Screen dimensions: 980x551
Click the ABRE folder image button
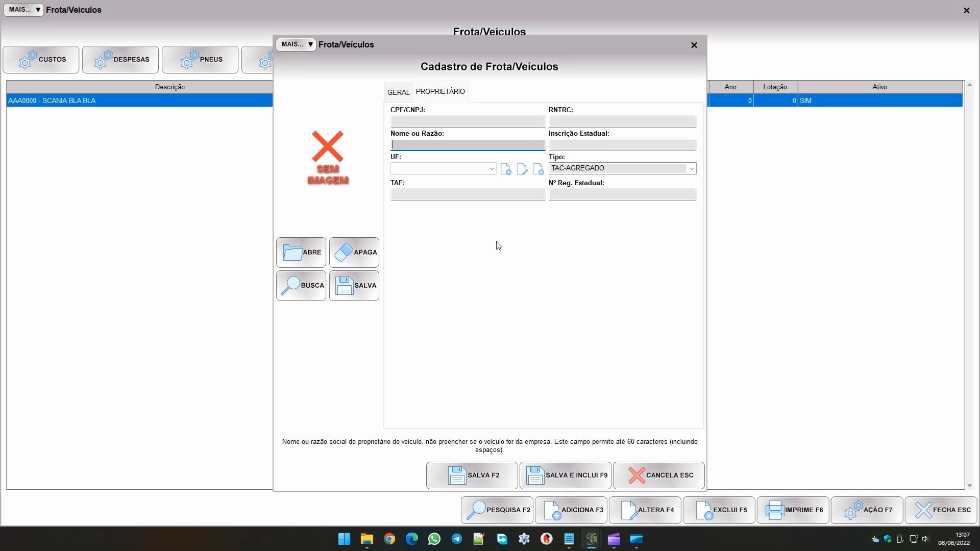click(301, 253)
